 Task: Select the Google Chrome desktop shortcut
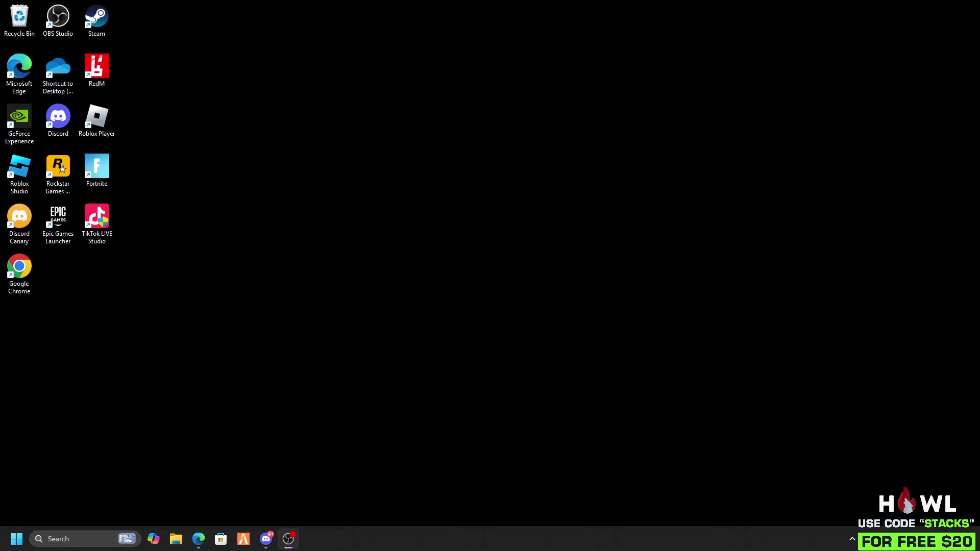point(19,266)
